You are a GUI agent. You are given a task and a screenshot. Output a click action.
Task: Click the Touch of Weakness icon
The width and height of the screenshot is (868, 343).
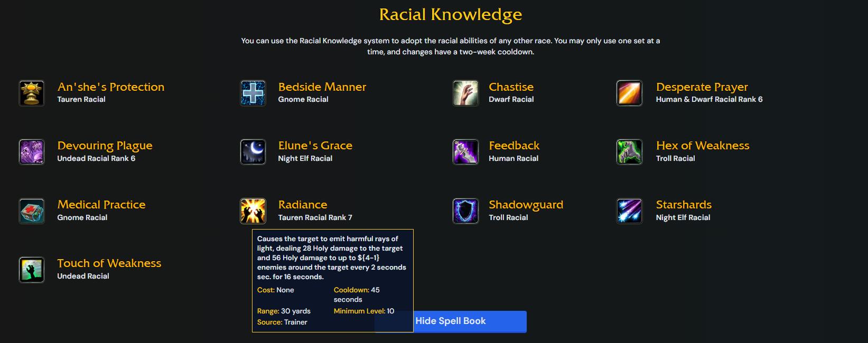[32, 270]
